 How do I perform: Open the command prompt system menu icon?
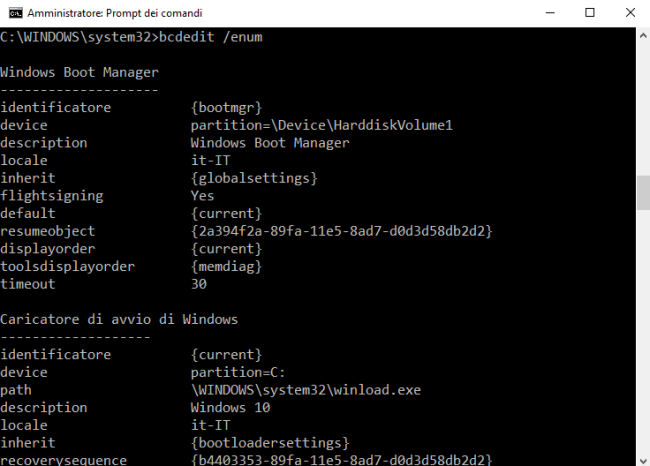15,13
